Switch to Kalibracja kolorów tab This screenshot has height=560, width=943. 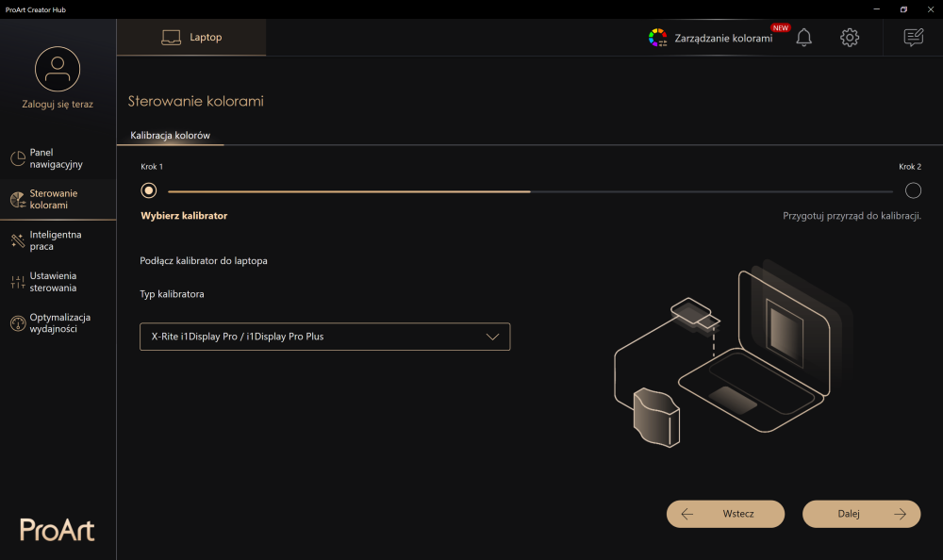(x=170, y=136)
